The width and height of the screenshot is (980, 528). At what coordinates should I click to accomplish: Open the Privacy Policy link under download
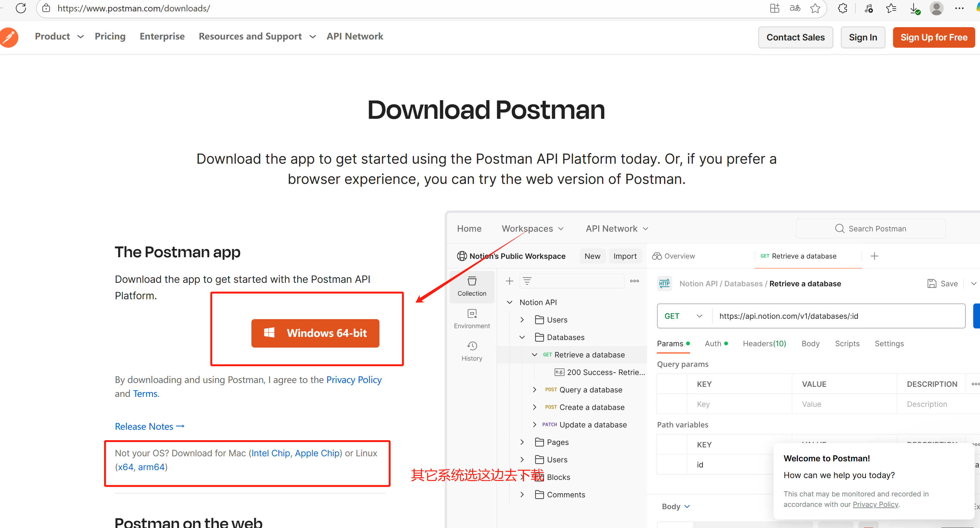(354, 379)
